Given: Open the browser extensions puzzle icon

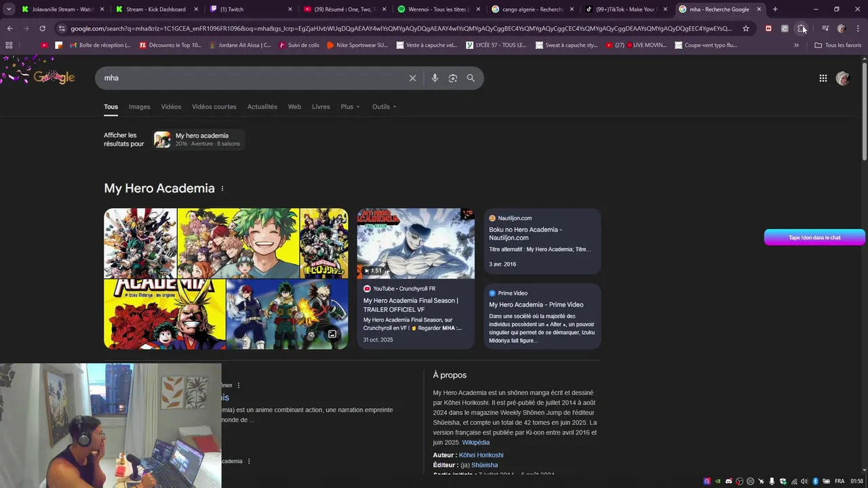Looking at the screenshot, I should click(x=801, y=28).
